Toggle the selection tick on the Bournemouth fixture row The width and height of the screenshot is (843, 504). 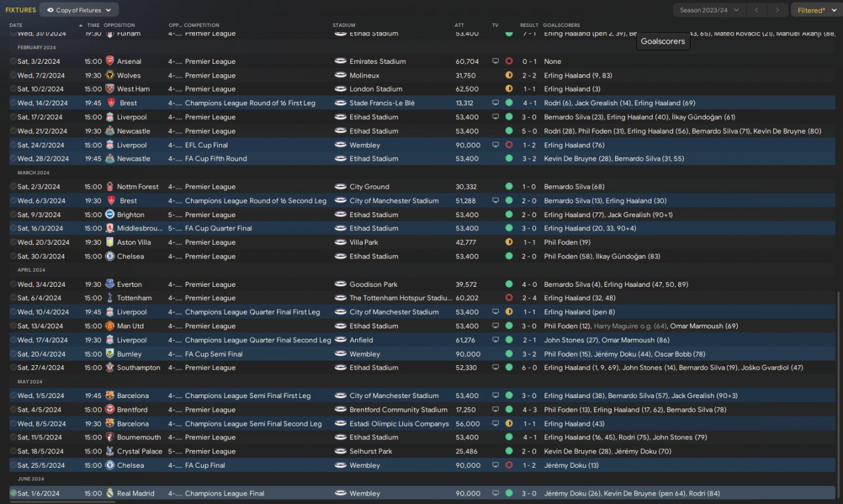13,438
